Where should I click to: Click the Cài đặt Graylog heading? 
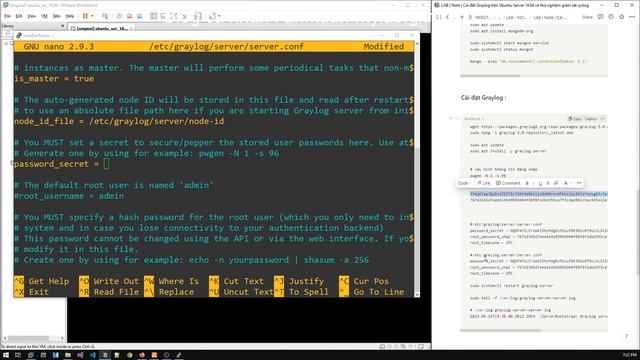(x=483, y=98)
